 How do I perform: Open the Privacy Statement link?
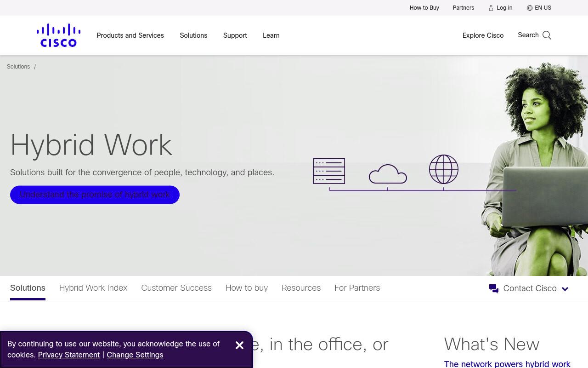69,355
